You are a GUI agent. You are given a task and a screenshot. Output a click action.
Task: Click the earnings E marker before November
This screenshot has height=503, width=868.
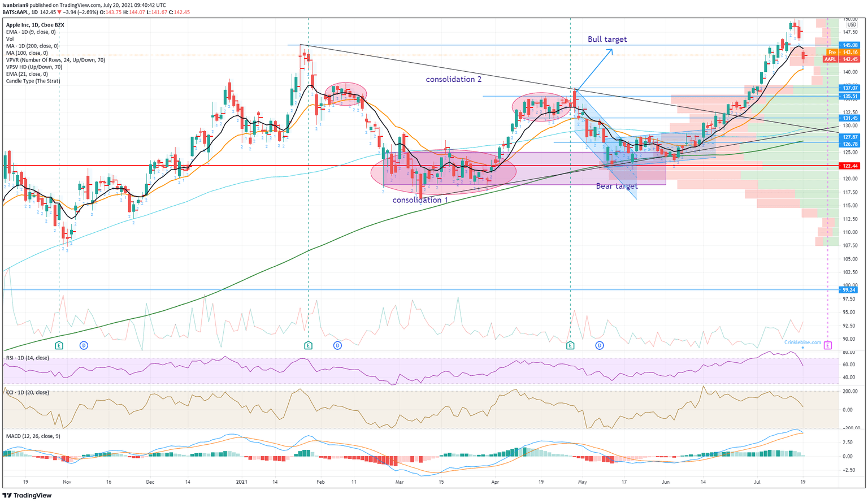(59, 345)
